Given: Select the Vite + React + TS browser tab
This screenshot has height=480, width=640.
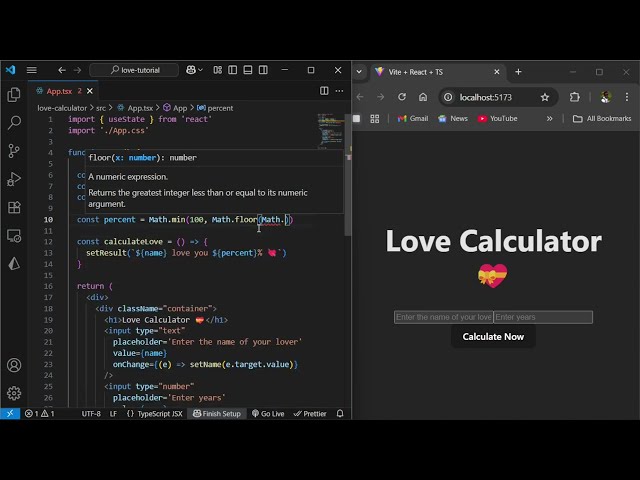Looking at the screenshot, I should (x=437, y=72).
